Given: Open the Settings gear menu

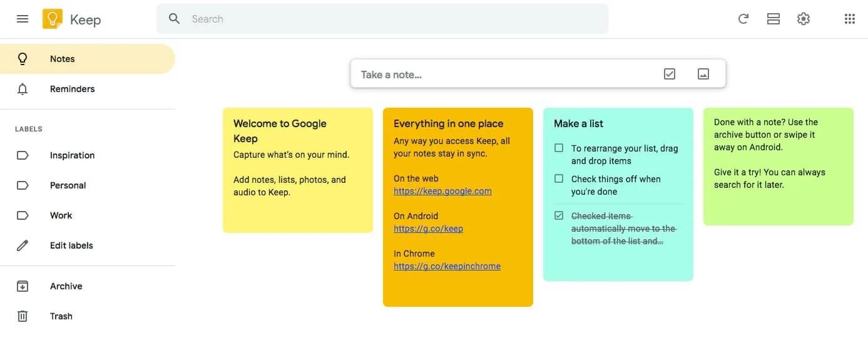Looking at the screenshot, I should pyautogui.click(x=804, y=19).
